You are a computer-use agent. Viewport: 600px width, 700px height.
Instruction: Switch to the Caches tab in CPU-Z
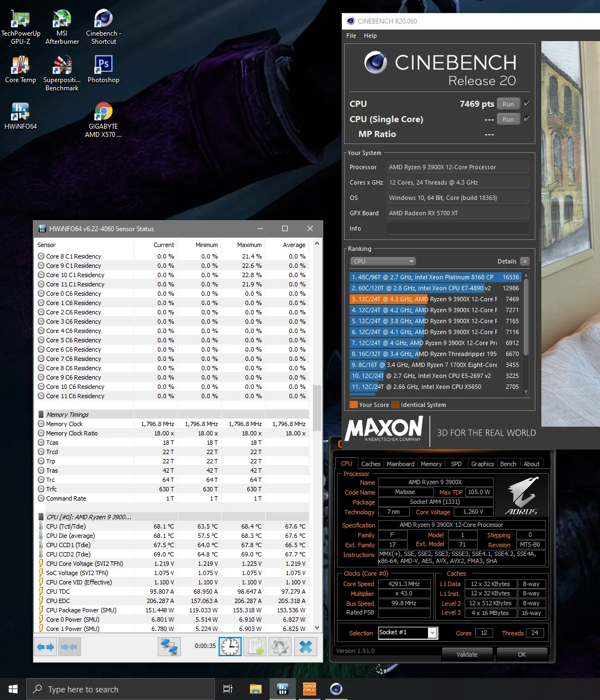(371, 464)
